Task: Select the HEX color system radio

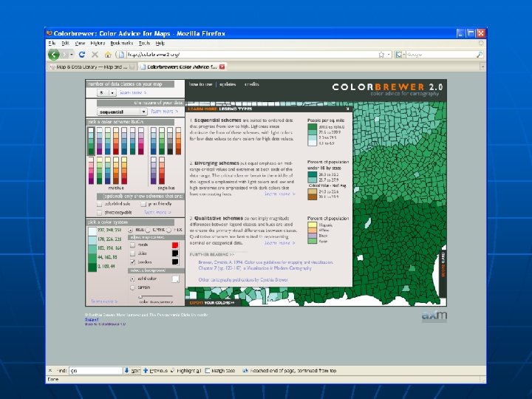Action: 168,230
